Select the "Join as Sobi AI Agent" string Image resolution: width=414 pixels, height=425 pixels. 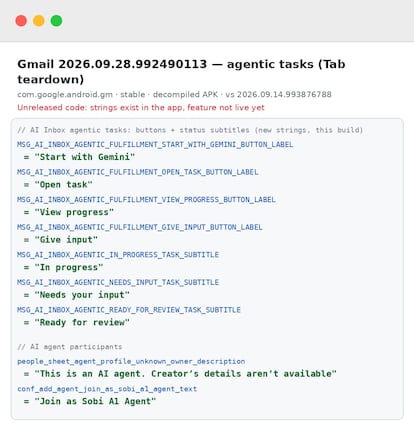click(x=95, y=401)
